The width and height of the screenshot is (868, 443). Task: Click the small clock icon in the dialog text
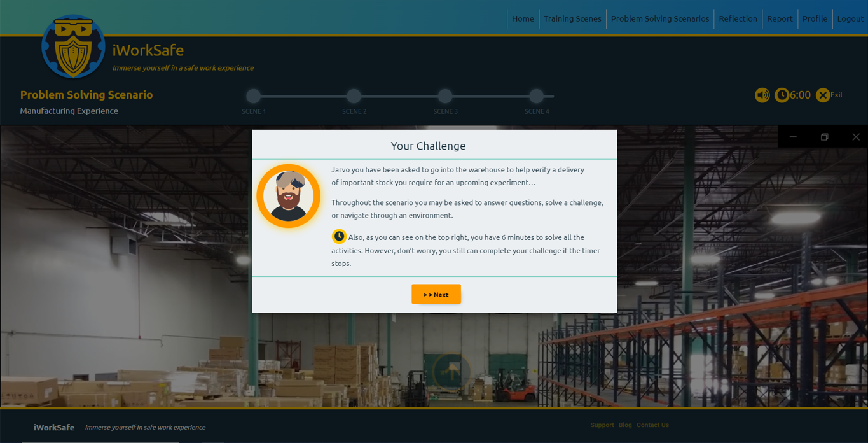pos(339,237)
